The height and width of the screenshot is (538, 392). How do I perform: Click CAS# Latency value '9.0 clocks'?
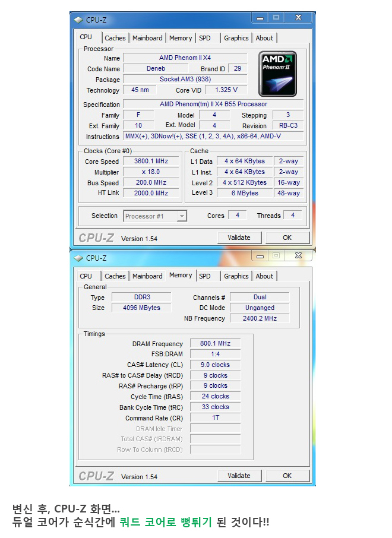pos(215,365)
